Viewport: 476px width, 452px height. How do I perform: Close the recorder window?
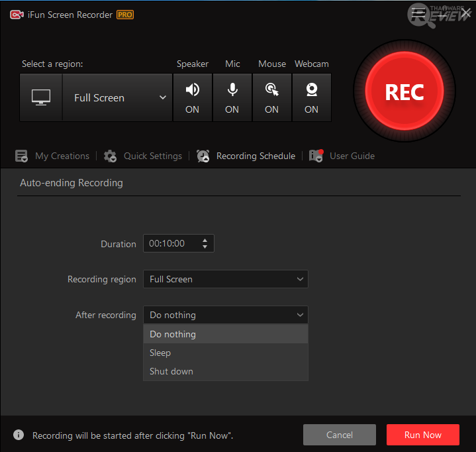coord(466,13)
